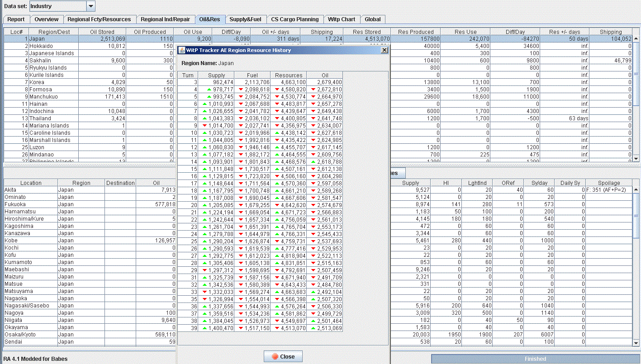Click the Spoilage column header
The image size is (641, 364).
point(609,183)
